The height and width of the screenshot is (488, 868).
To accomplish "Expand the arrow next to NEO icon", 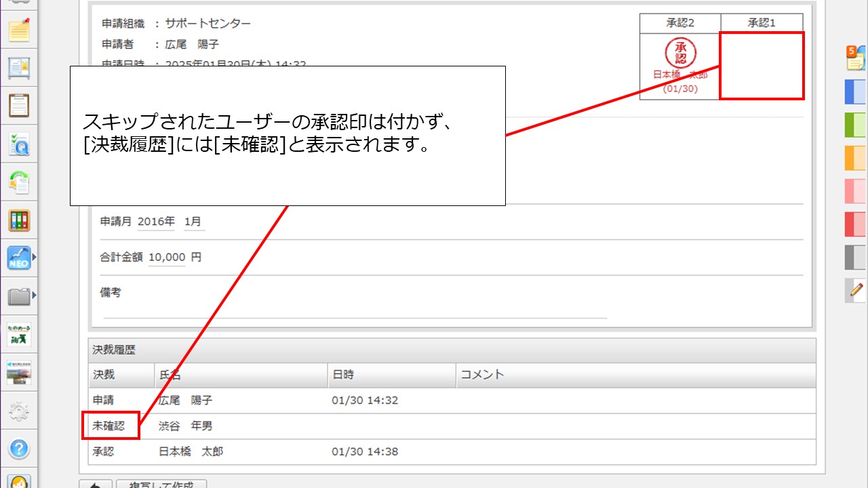I will click(x=34, y=258).
